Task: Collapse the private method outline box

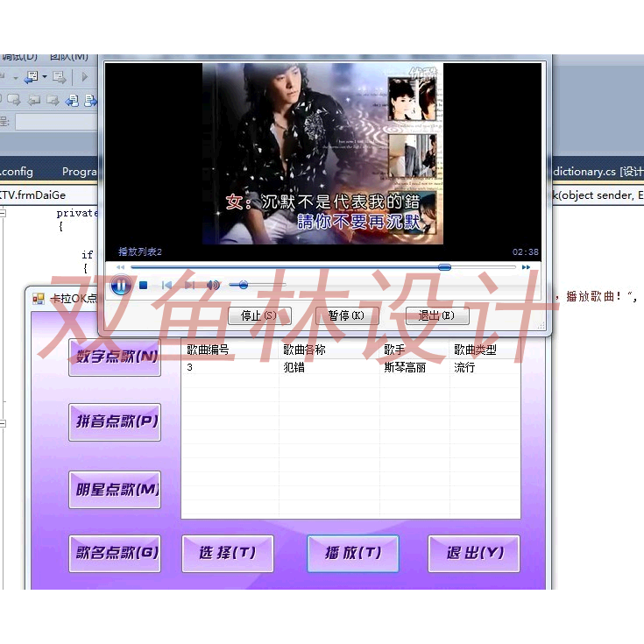Action: (3, 213)
